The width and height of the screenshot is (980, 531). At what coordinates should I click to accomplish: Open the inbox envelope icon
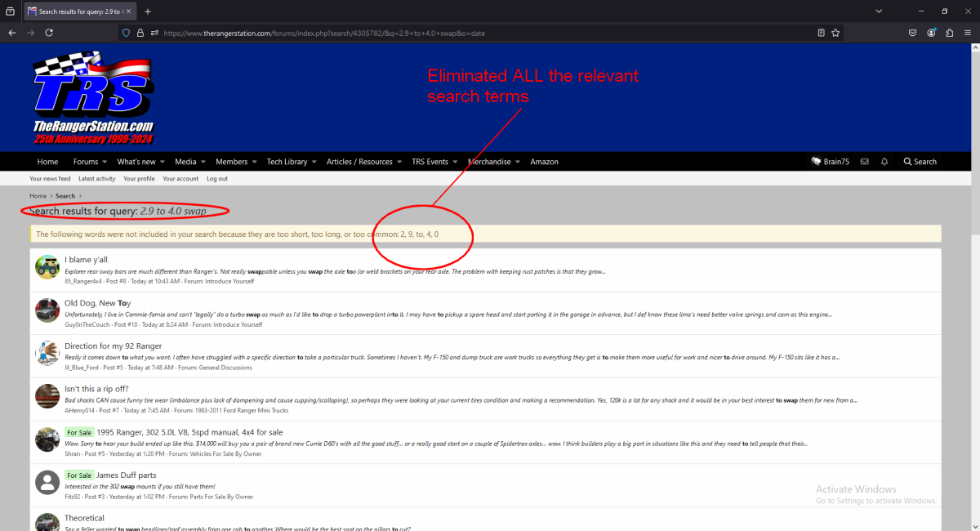[864, 162]
